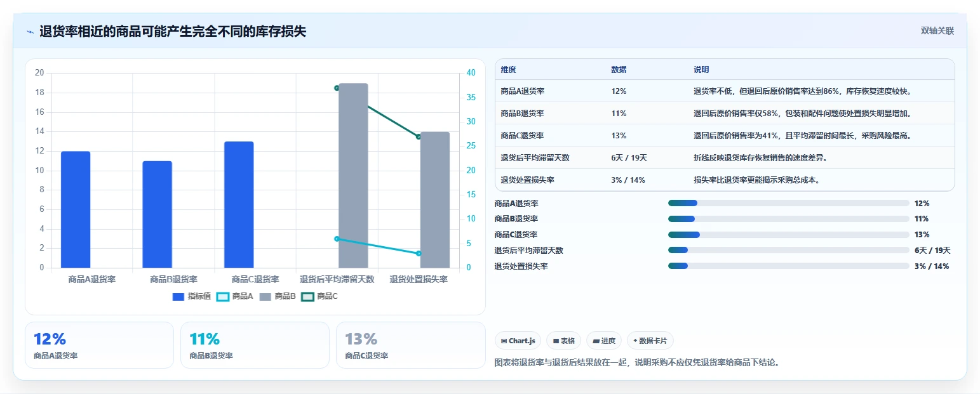Image resolution: width=980 pixels, height=394 pixels.
Task: Click 商品A line point at 退货后平均滞留天数
Action: click(337, 239)
